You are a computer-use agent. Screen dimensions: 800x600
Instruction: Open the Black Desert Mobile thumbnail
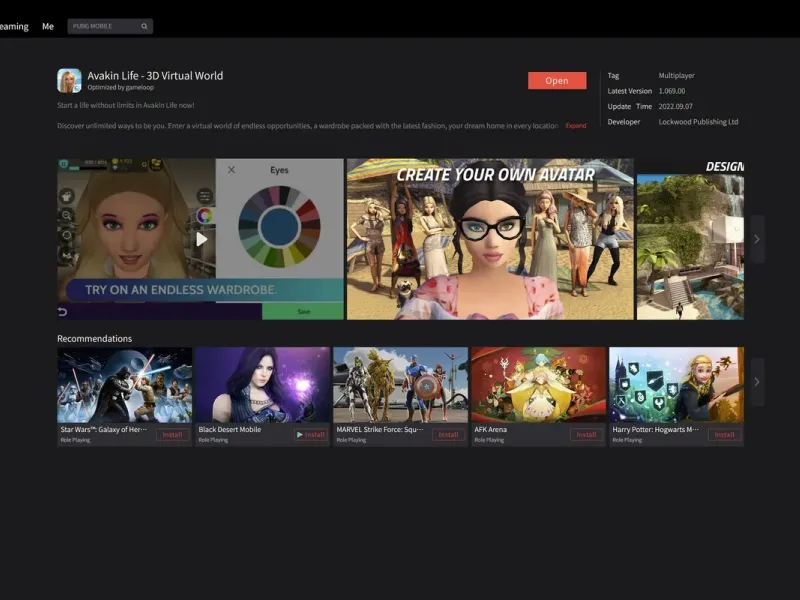262,385
